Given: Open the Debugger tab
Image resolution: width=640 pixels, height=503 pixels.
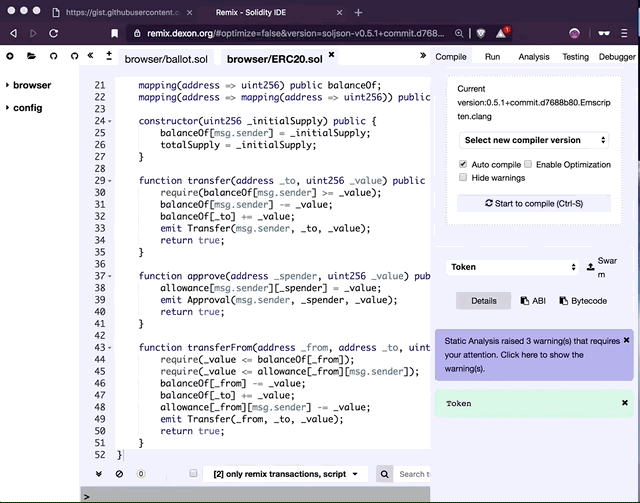Looking at the screenshot, I should 617,57.
